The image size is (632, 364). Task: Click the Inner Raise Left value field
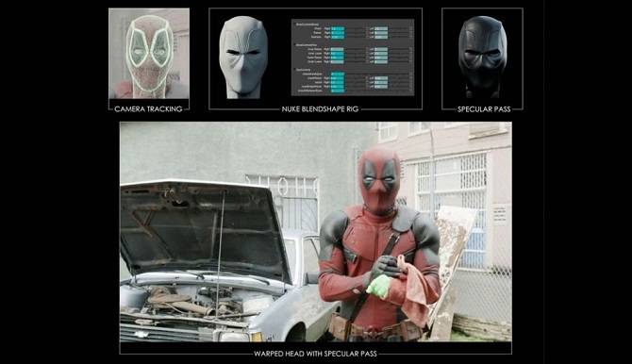tap(381, 49)
